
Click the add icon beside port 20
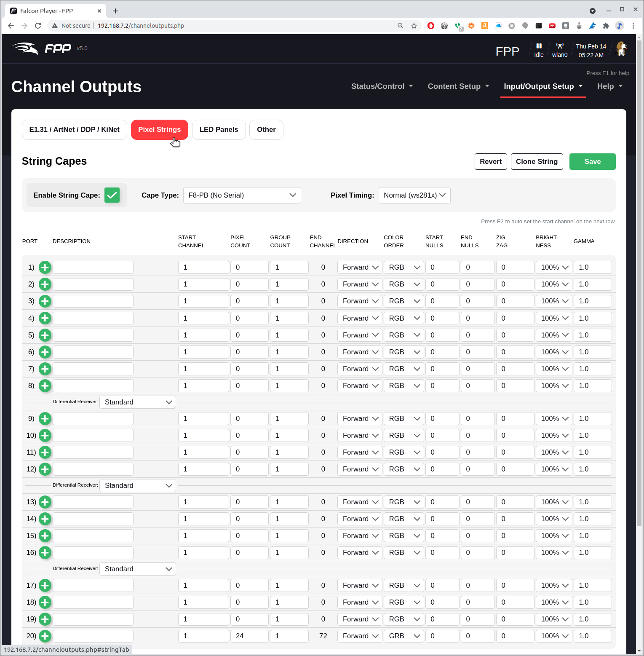tap(45, 636)
